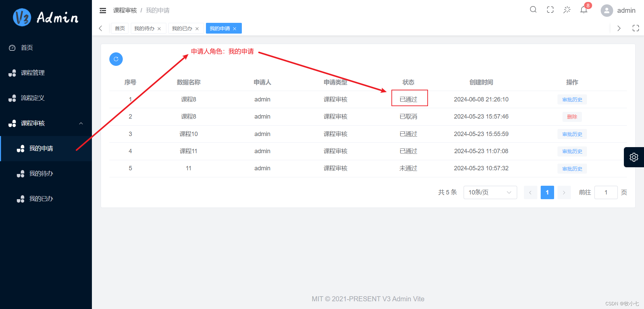Open the notification bell with badge 8
The image size is (644, 309).
click(584, 10)
